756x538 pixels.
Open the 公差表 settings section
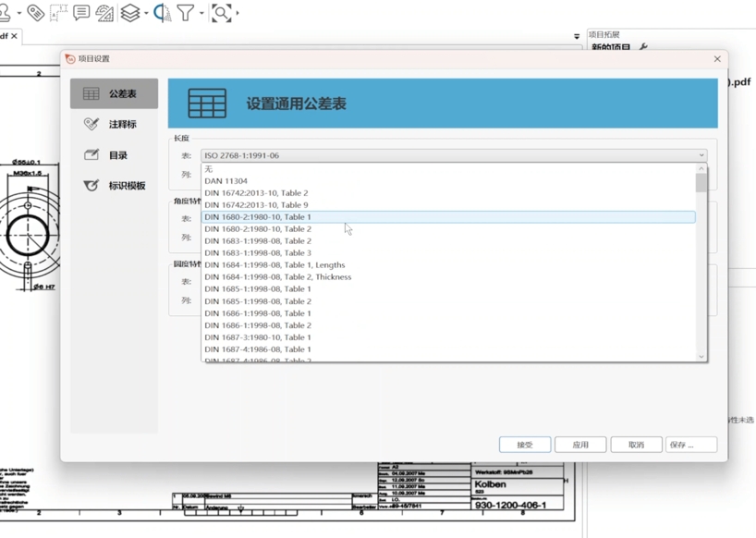click(114, 93)
